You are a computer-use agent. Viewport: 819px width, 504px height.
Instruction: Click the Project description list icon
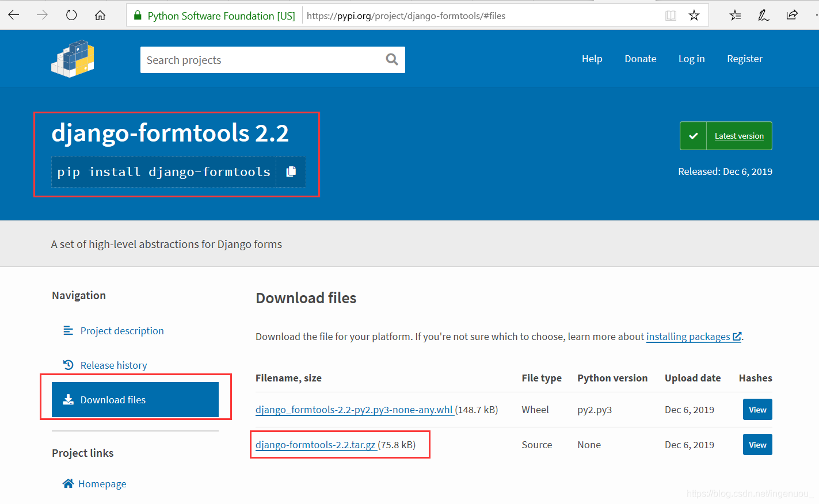point(68,330)
